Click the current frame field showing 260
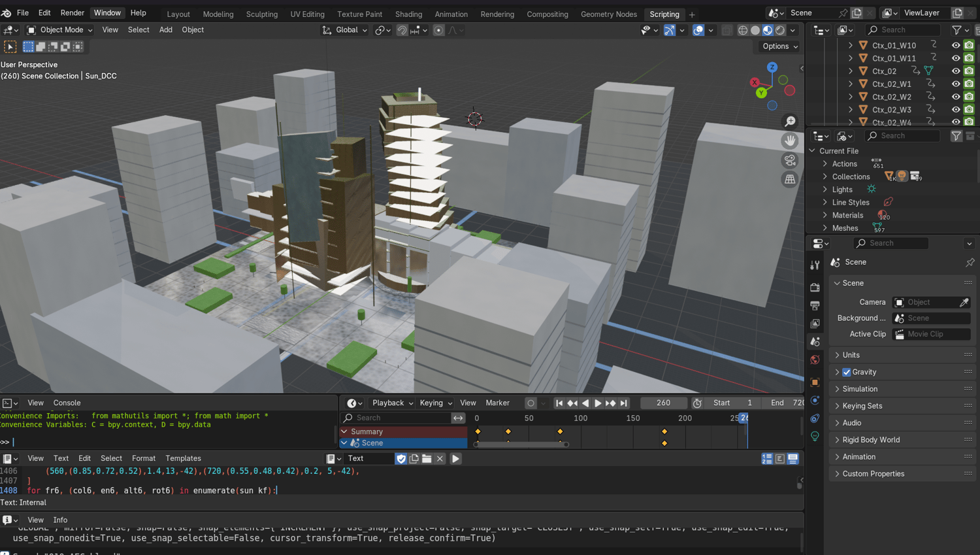 (663, 403)
